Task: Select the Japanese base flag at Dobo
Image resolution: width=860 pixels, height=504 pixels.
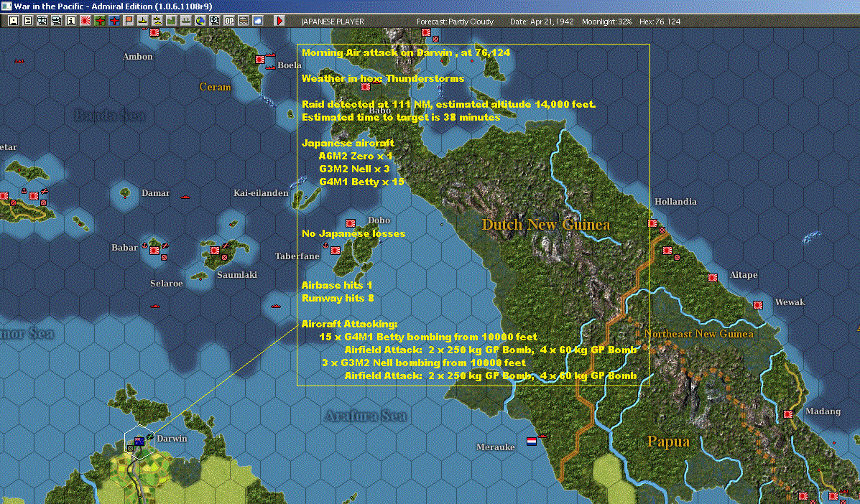Action: [351, 223]
